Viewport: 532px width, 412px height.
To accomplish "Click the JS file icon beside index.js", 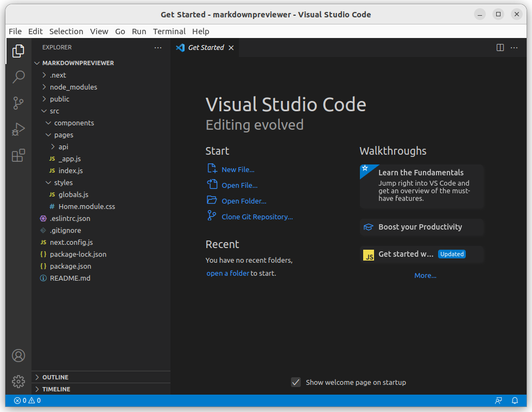I will (x=52, y=170).
